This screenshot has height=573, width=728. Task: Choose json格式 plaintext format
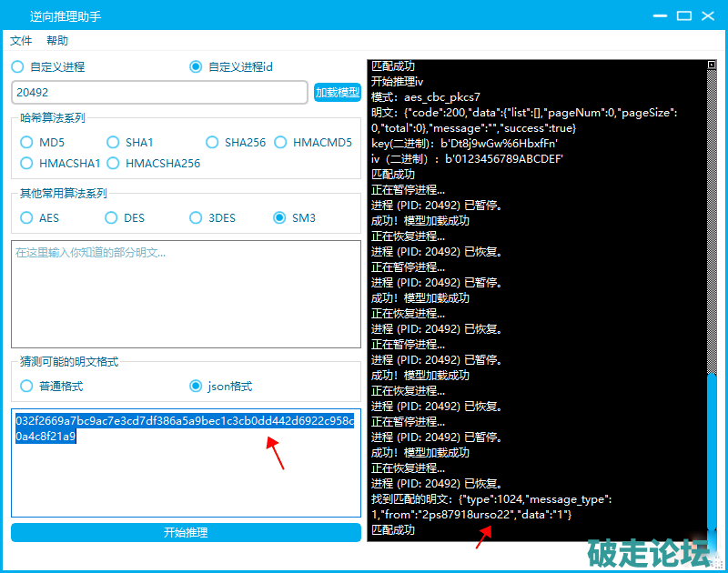(x=196, y=386)
